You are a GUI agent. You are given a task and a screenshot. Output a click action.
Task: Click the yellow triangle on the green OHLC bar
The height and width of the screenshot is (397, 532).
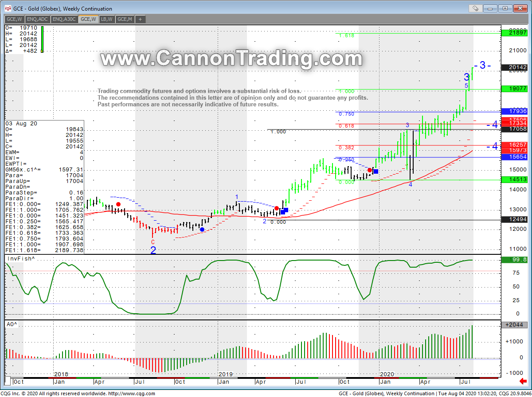click(x=42, y=51)
